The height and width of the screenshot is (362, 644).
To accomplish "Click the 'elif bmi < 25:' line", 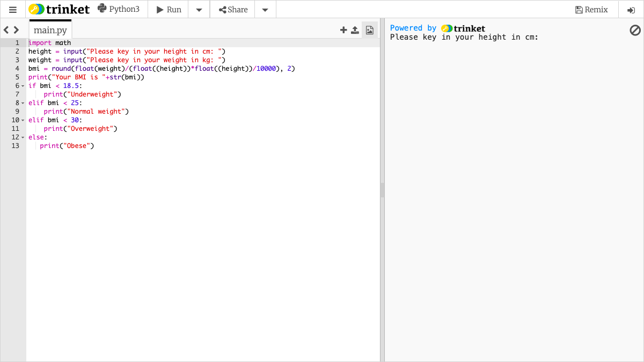I will pyautogui.click(x=55, y=103).
